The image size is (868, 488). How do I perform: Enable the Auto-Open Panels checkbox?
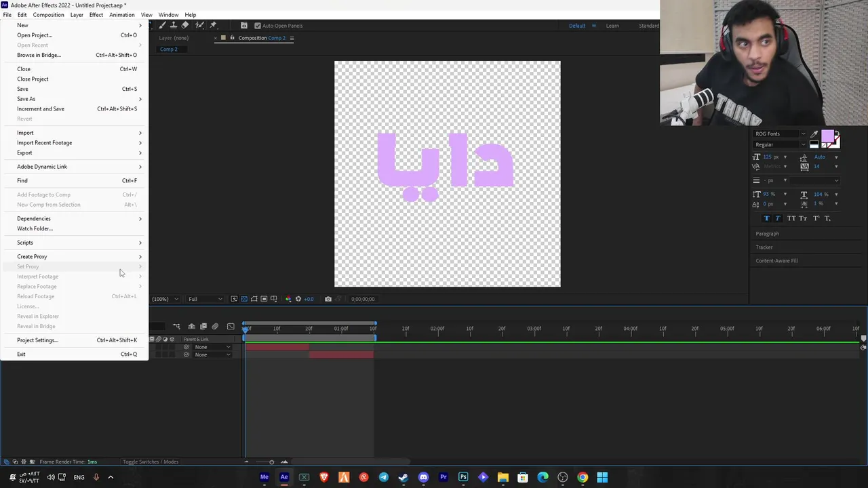pos(257,26)
